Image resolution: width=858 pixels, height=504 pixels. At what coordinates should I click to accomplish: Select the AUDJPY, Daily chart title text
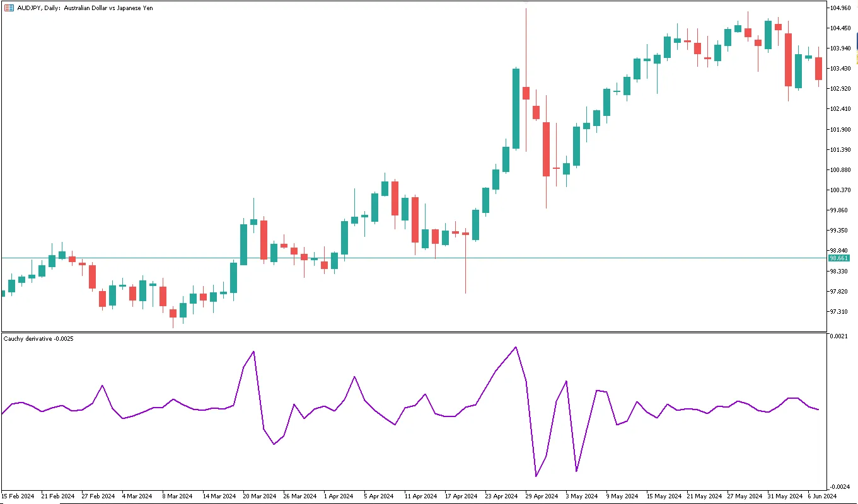coord(85,8)
